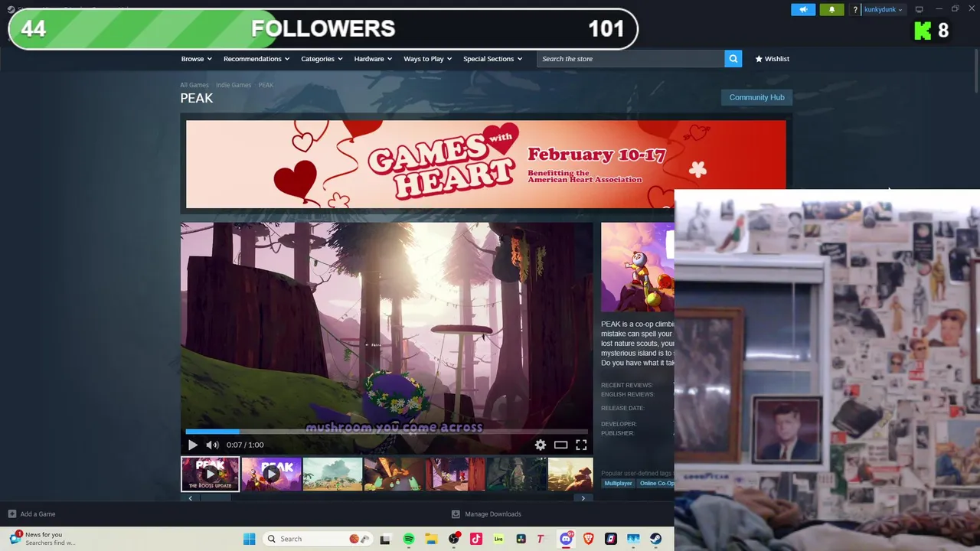Open Steam from the taskbar

click(656, 539)
